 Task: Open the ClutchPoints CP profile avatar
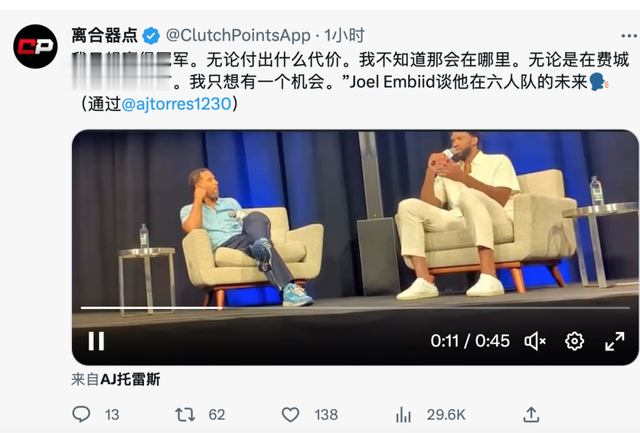[x=36, y=46]
